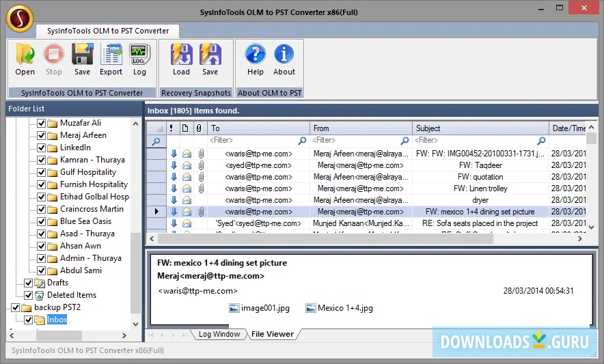Toggle the LinkedIn folder checkbox

42,148
